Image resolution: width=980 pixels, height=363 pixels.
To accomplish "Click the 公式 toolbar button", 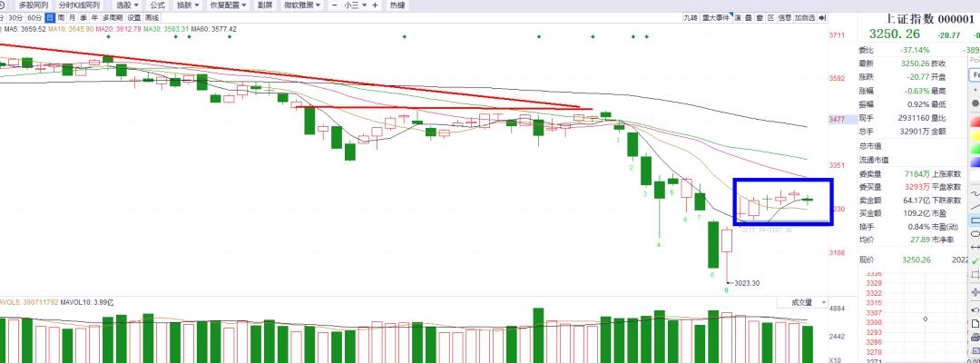I will point(157,5).
